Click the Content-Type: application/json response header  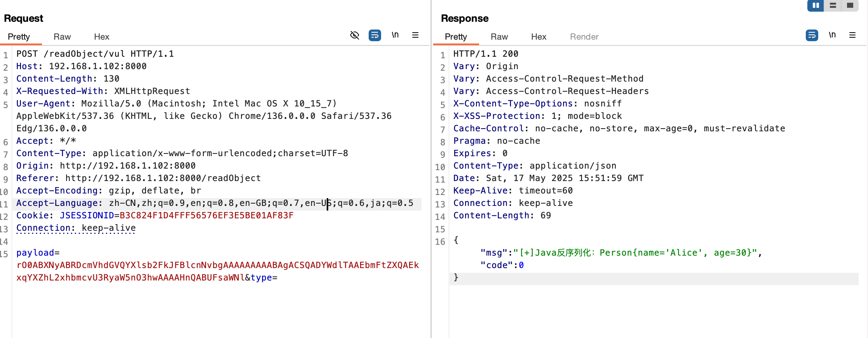pos(535,166)
